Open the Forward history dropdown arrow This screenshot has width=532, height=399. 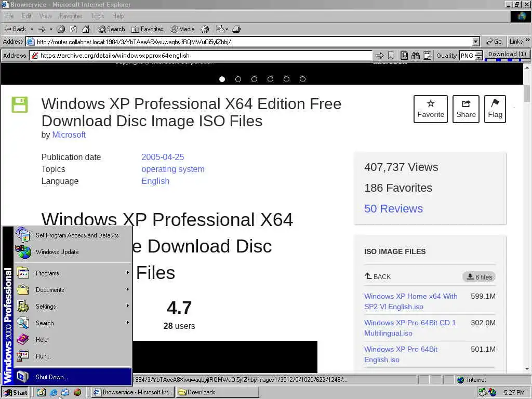[51, 29]
